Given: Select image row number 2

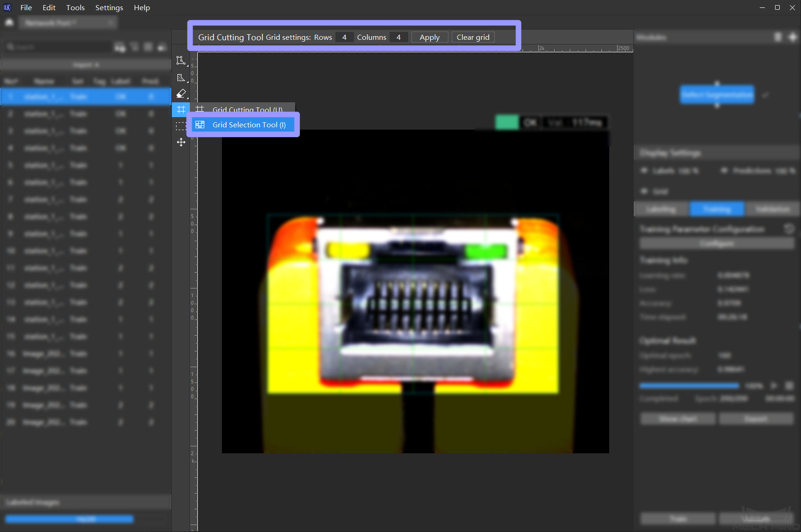Looking at the screenshot, I should pos(86,114).
